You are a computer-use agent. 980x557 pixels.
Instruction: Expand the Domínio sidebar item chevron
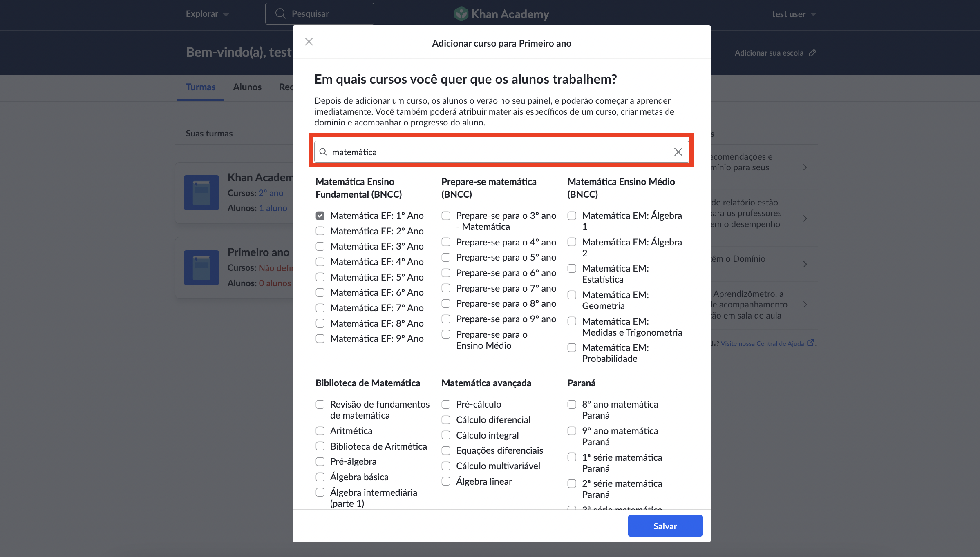tap(805, 264)
